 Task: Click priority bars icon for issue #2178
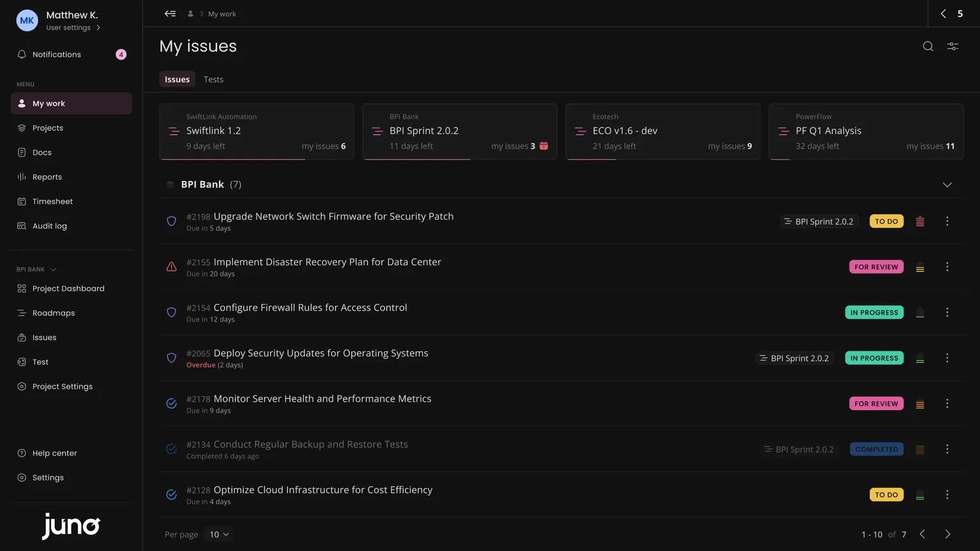coord(920,404)
